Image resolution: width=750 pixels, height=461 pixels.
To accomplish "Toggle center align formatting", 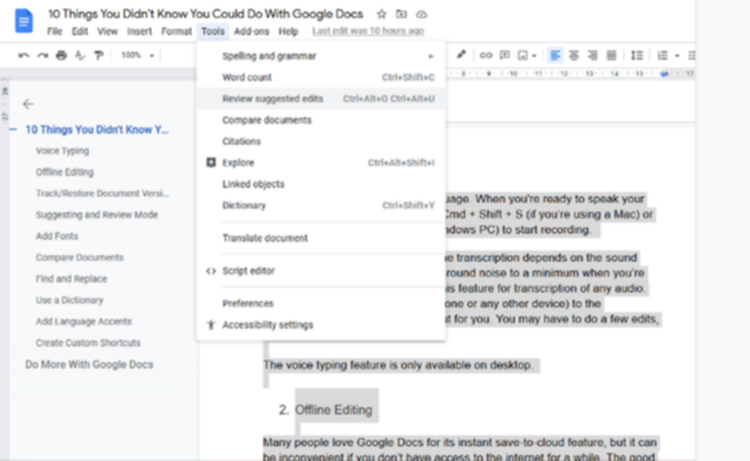I will tap(574, 55).
